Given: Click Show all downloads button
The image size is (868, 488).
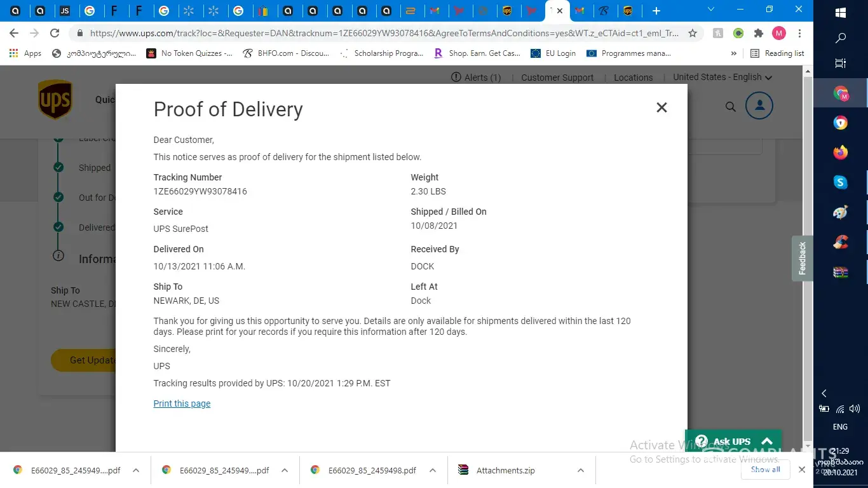Looking at the screenshot, I should pos(765,470).
